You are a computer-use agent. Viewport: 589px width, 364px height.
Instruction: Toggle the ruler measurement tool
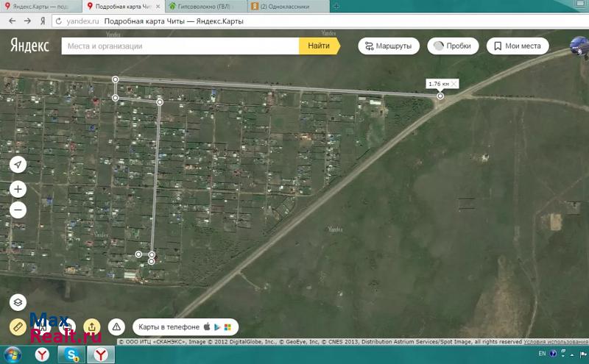point(18,326)
